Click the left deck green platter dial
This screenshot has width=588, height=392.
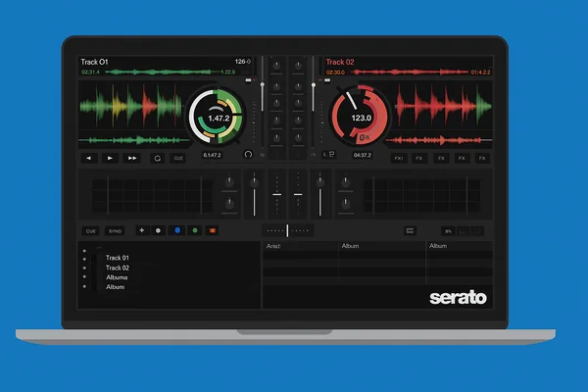pos(218,119)
